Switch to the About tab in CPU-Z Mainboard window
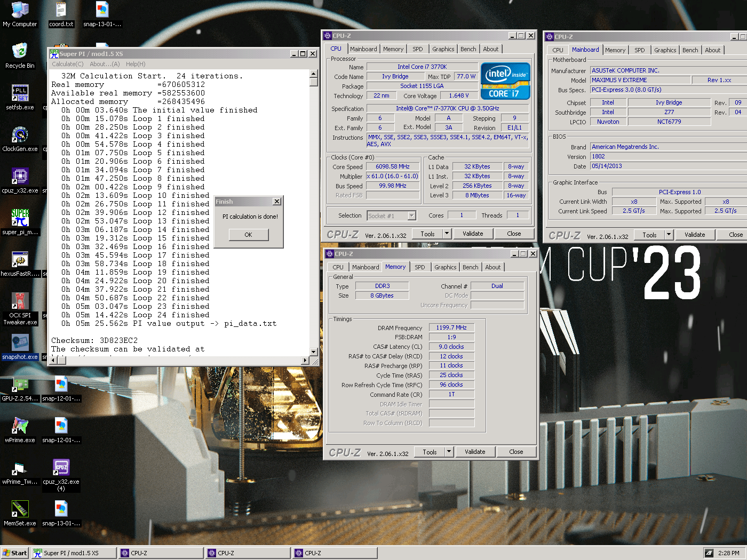 [713, 50]
